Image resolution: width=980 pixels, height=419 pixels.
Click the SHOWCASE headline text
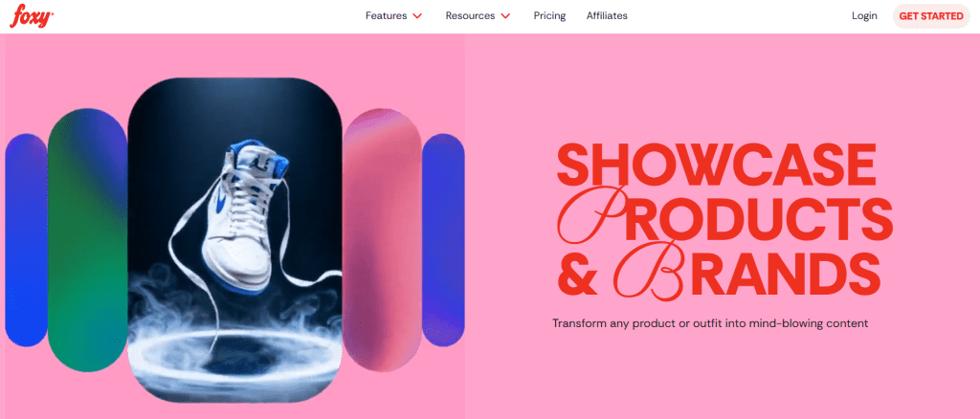click(716, 163)
